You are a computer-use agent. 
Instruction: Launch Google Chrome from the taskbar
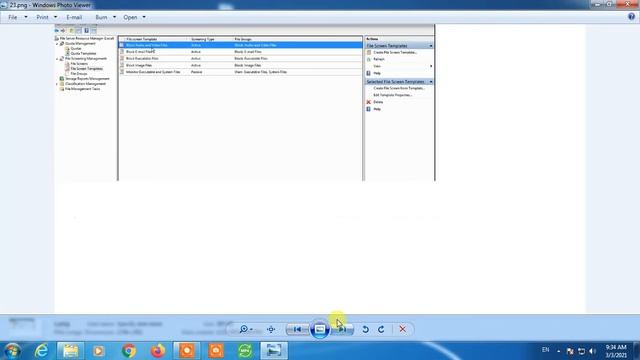pos(129,351)
